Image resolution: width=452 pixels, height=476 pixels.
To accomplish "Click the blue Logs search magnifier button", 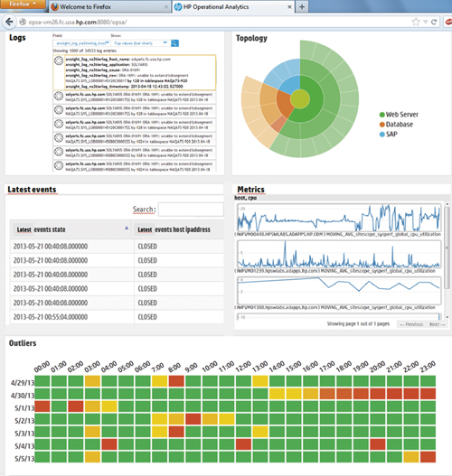I will (174, 43).
